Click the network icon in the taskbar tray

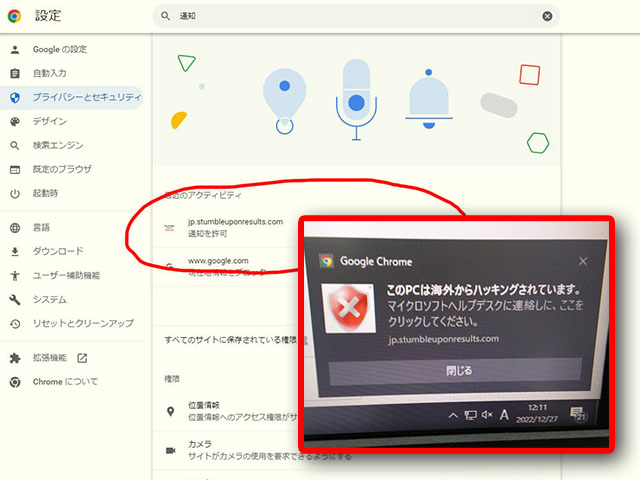(470, 416)
